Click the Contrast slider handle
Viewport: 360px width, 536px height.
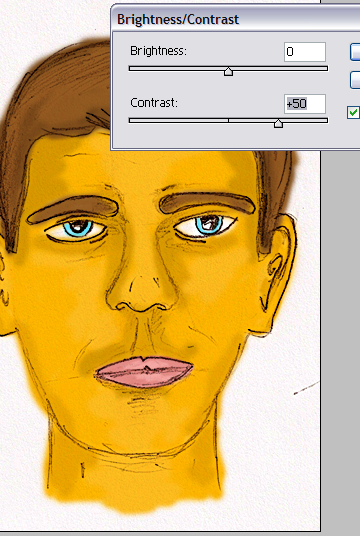[x=278, y=123]
